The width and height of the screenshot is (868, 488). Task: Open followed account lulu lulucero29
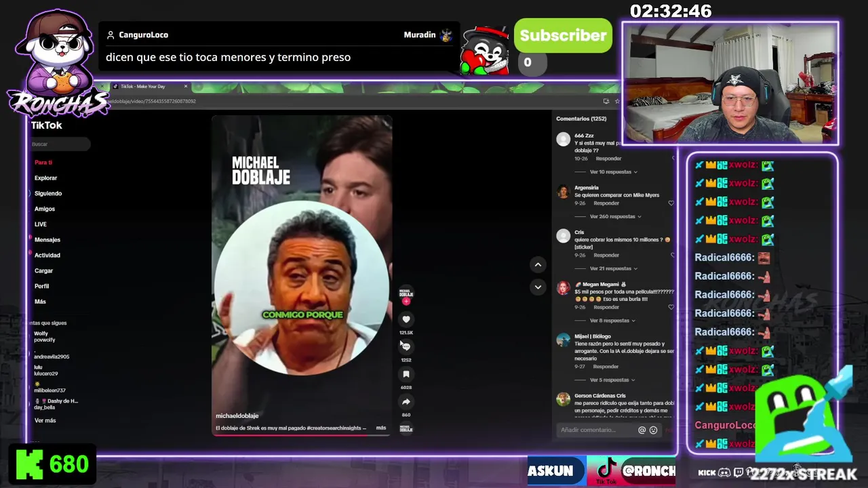click(46, 370)
